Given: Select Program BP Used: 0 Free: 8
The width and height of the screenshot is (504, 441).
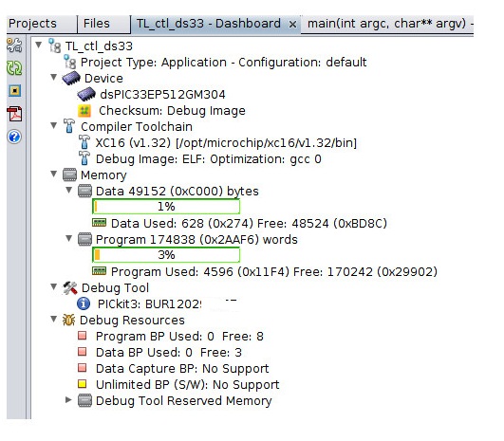Looking at the screenshot, I should (179, 337).
